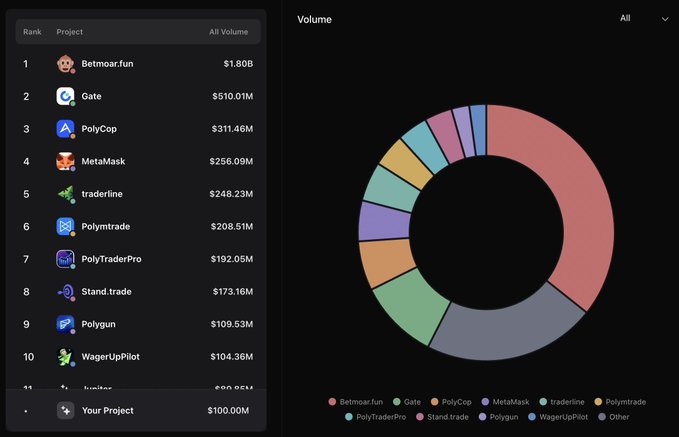Viewport: 679px width, 437px height.
Task: Click the $311.46M volume value
Action: pyautogui.click(x=233, y=129)
